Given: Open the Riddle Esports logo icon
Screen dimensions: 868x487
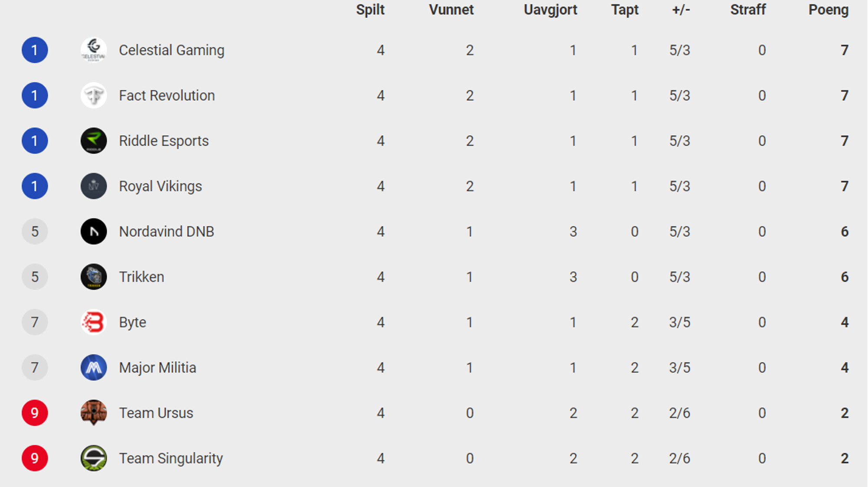Looking at the screenshot, I should 94,141.
